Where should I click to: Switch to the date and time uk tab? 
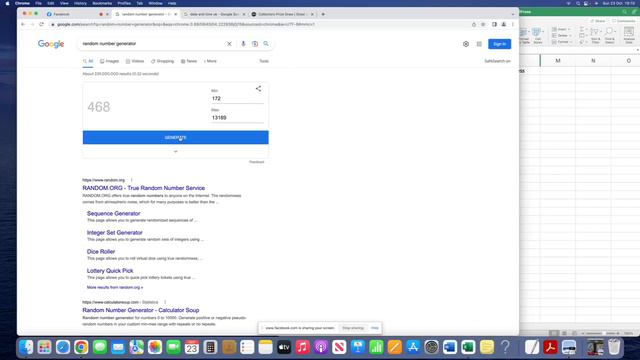pos(214,14)
